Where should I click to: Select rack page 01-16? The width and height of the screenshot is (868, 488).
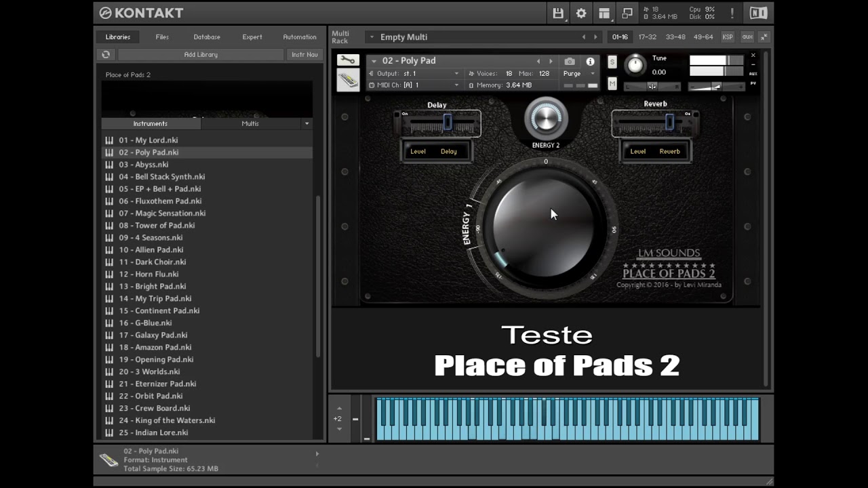pos(620,37)
